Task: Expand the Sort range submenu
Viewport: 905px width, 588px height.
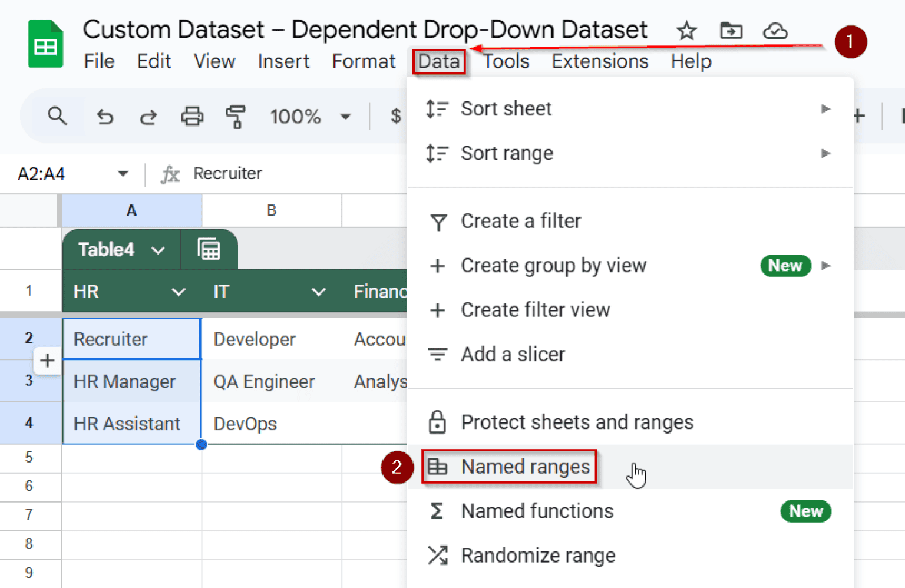Action: [x=826, y=153]
